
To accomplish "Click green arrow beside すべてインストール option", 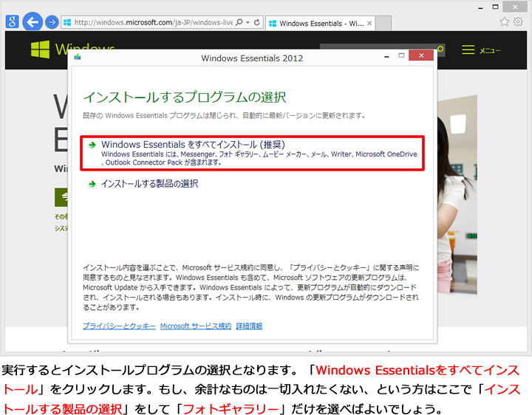I will pos(92,145).
